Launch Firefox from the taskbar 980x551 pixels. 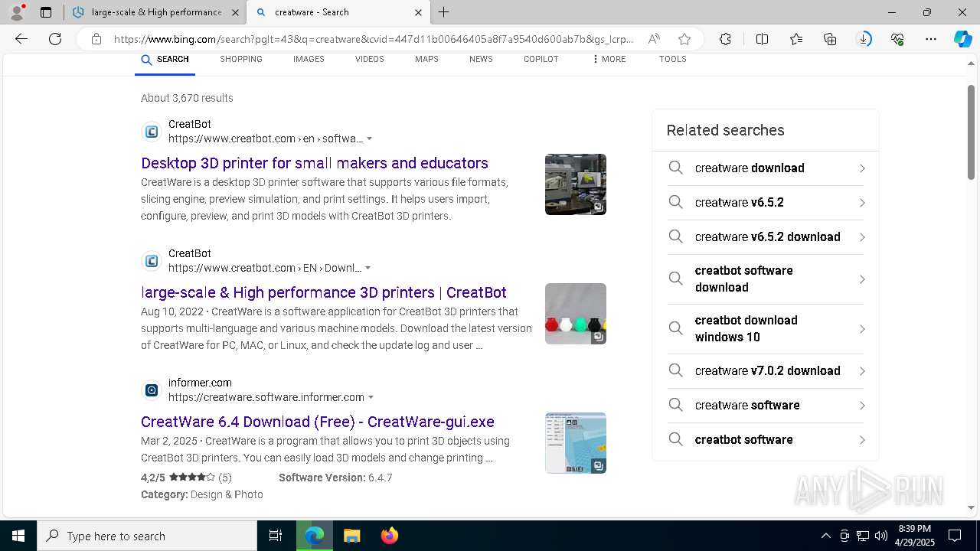click(390, 536)
